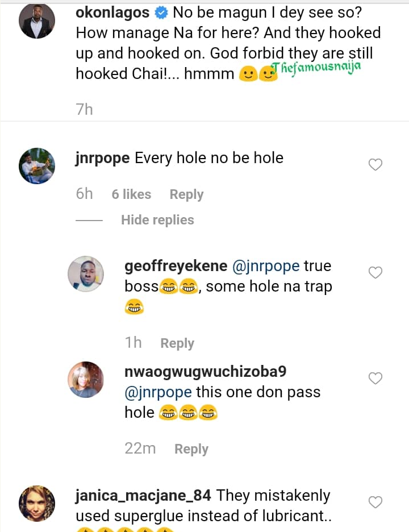The height and width of the screenshot is (532, 409).
Task: Like jnrpope's comment with the heart
Action: point(375,165)
